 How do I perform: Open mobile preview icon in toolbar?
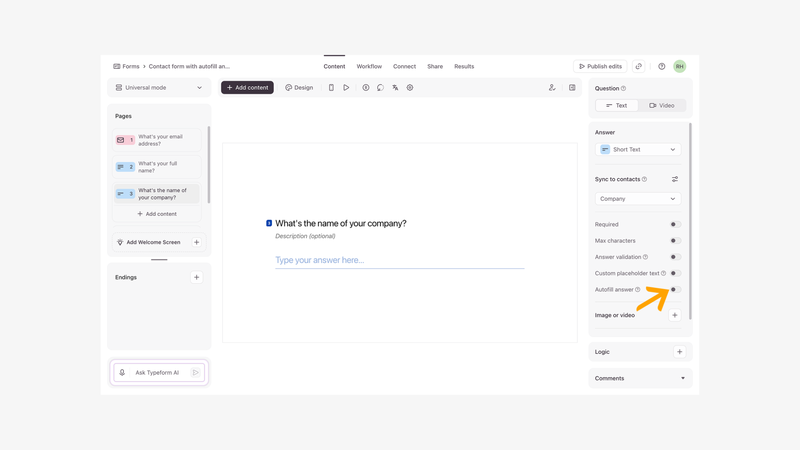point(331,88)
